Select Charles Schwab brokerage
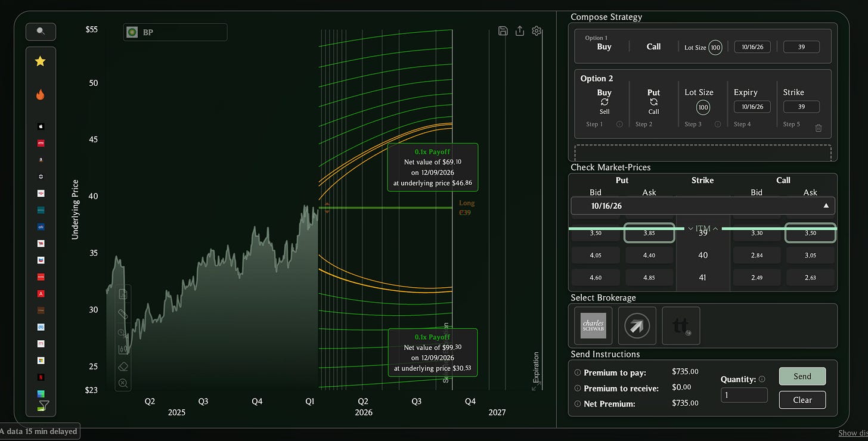 coord(593,325)
